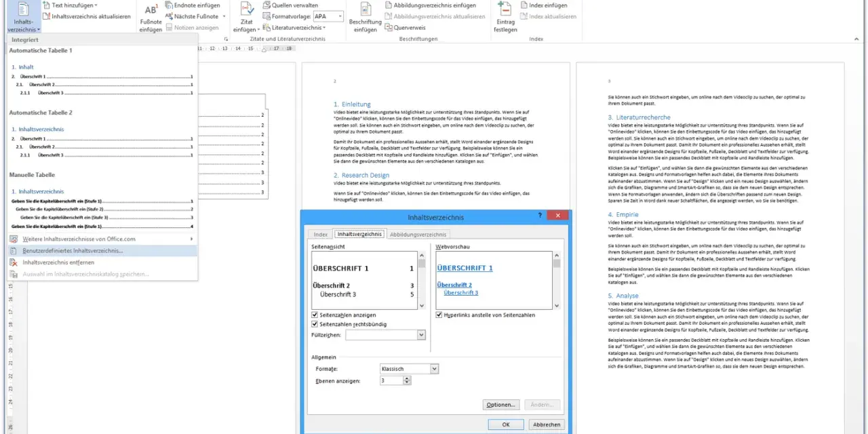
Task: Click the Text hinzufügen icon
Action: pyautogui.click(x=46, y=5)
